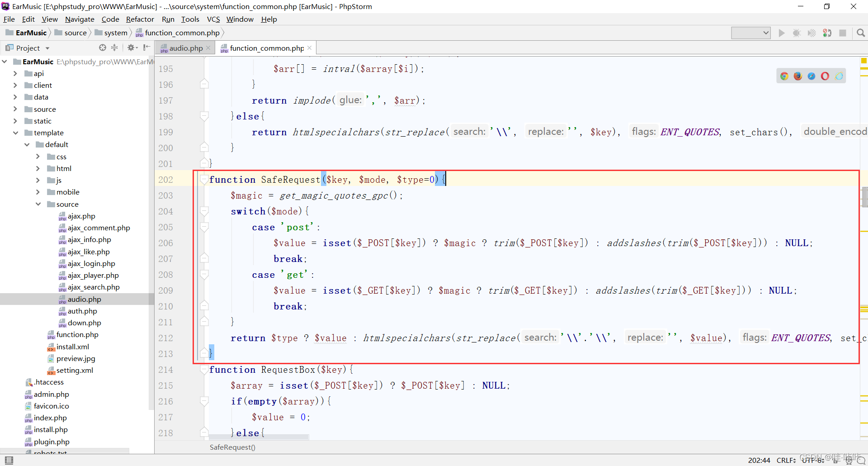868x466 pixels.
Task: Open the Navigate menu
Action: tap(80, 19)
